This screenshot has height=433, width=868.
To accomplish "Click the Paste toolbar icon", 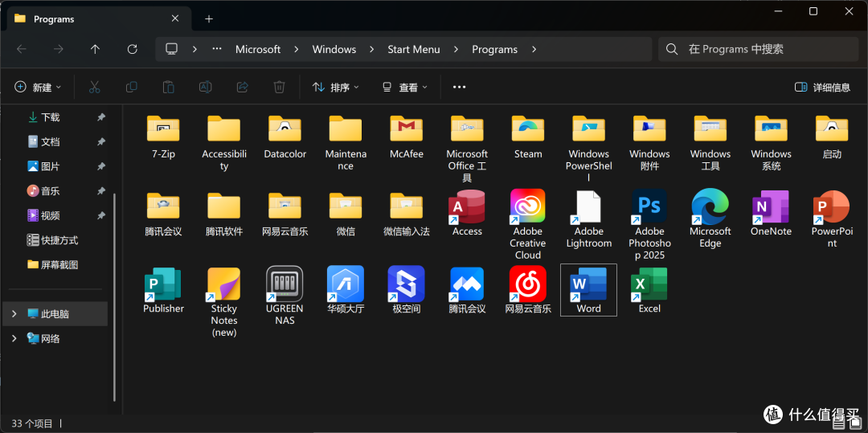I will tap(168, 87).
